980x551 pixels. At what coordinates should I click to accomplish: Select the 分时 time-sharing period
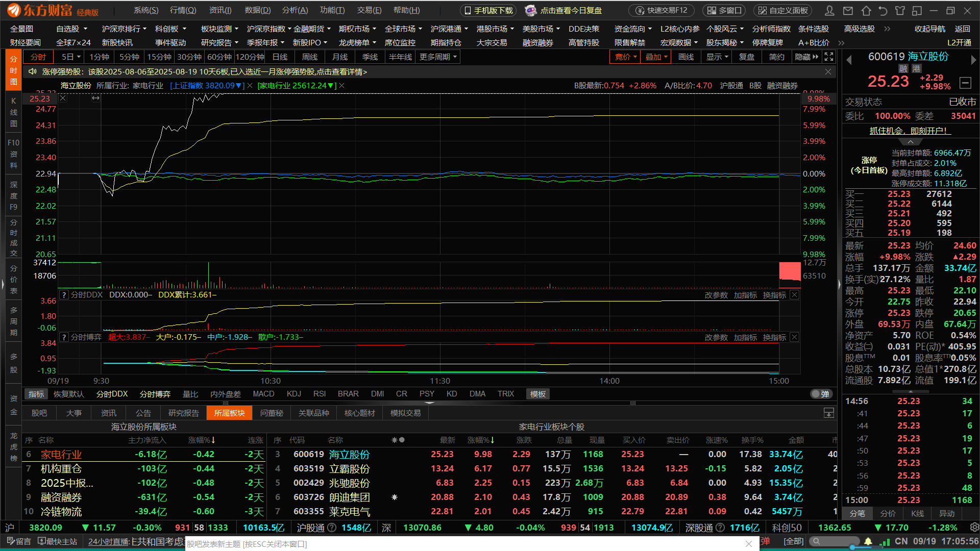tap(39, 57)
